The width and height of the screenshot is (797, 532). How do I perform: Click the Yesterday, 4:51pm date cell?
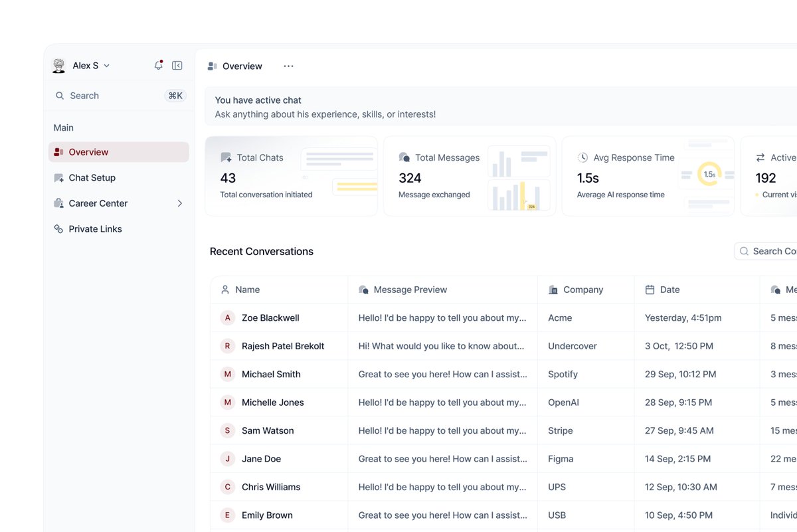pyautogui.click(x=697, y=318)
